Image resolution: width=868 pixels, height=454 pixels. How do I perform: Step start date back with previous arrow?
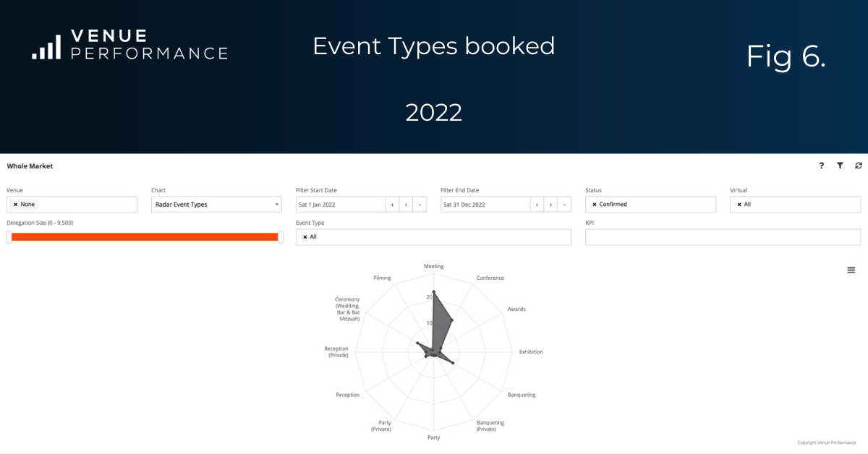pyautogui.click(x=392, y=205)
